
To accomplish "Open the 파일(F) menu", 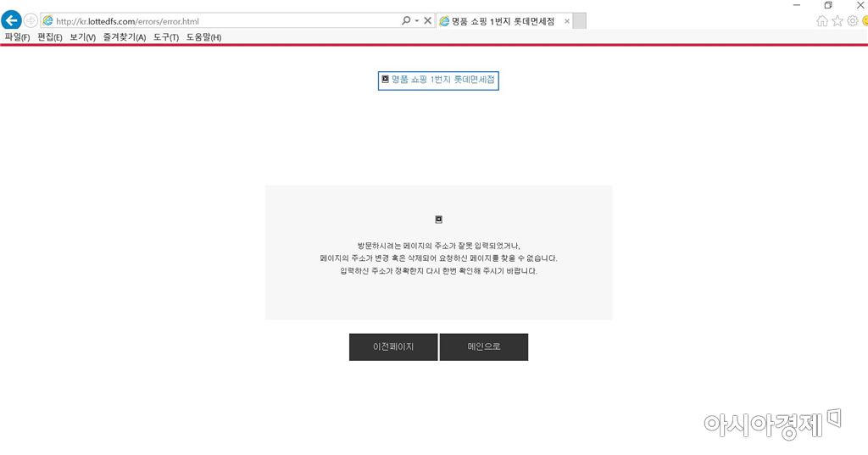I will 17,37.
